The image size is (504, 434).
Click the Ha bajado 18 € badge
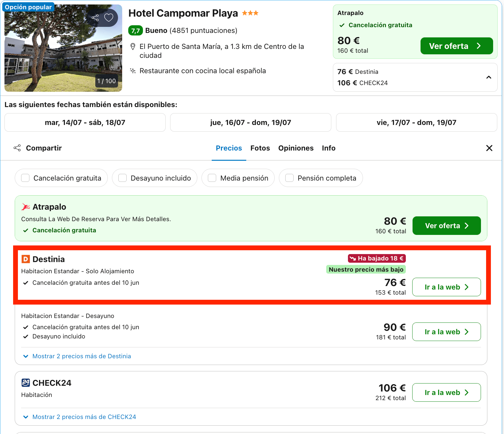tap(377, 258)
